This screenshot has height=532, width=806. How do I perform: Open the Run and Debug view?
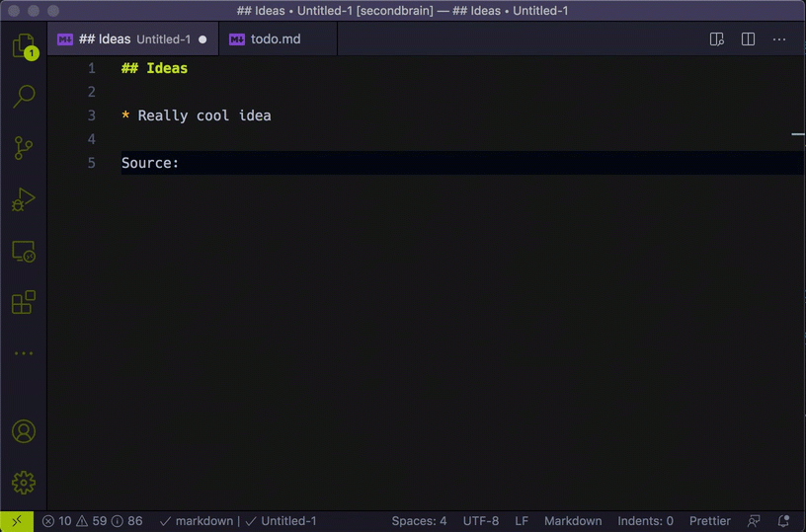(24, 200)
